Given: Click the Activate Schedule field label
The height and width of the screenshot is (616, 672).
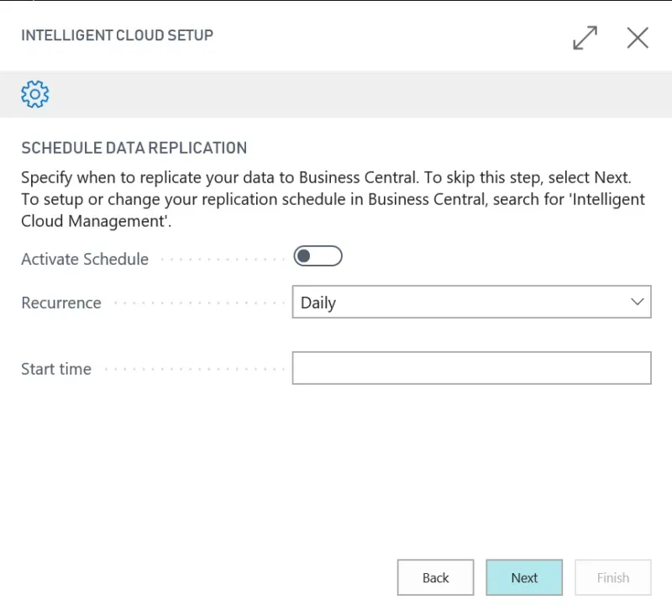Looking at the screenshot, I should coord(85,259).
